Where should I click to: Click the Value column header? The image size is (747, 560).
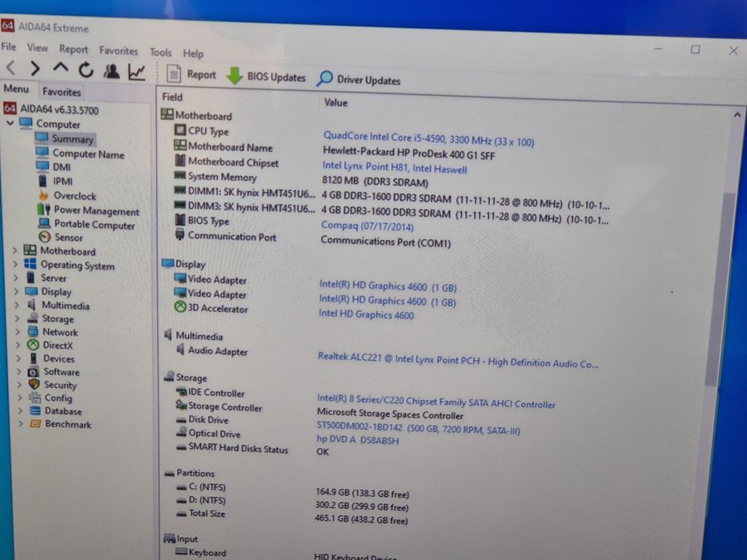tap(335, 102)
